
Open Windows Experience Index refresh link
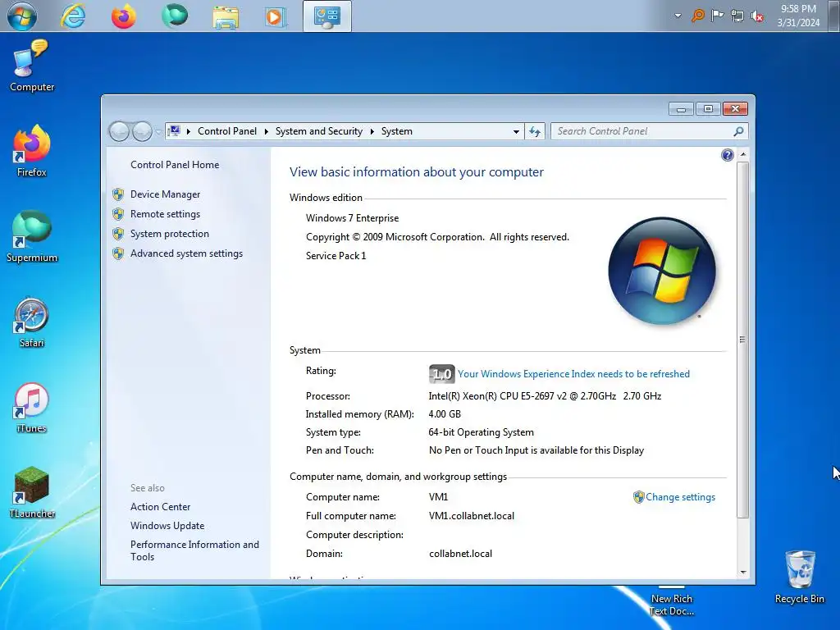click(x=573, y=374)
